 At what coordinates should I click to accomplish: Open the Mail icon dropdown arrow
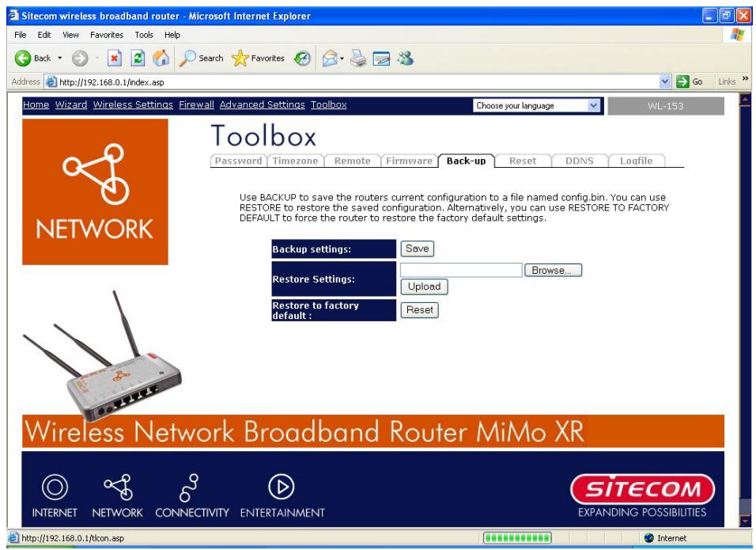point(342,59)
